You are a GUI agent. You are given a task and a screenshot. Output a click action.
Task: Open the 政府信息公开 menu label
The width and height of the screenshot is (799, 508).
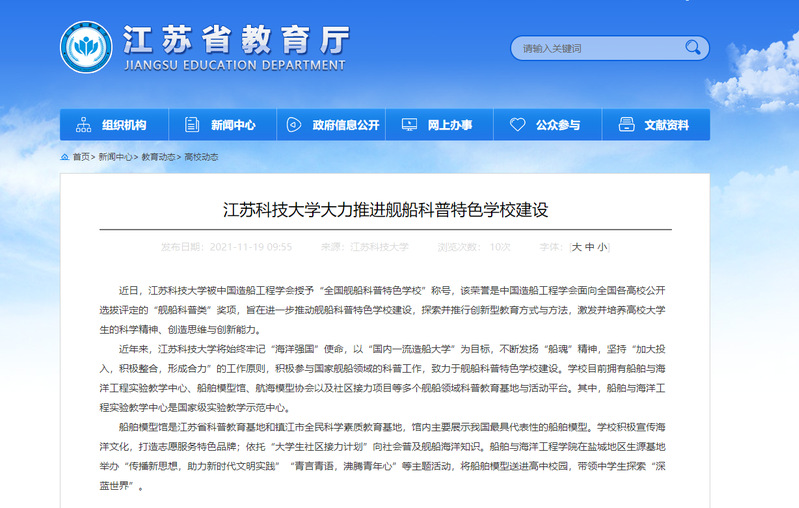346,125
